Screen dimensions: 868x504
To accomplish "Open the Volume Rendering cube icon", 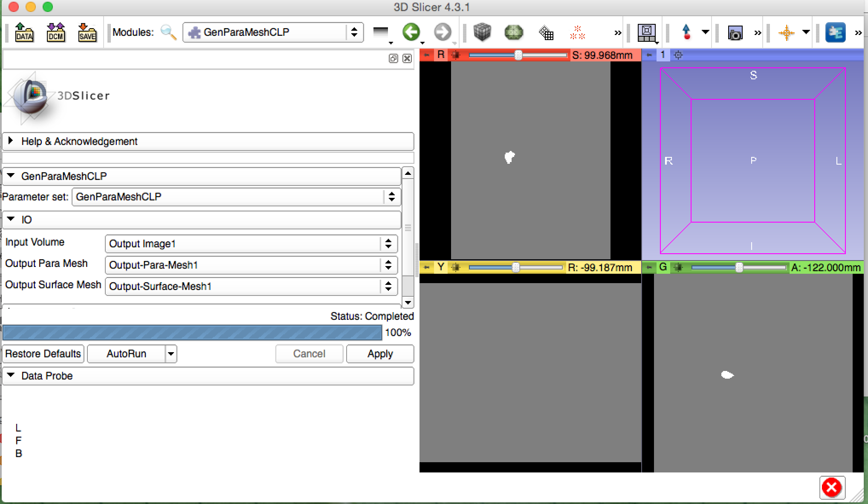I will 482,32.
